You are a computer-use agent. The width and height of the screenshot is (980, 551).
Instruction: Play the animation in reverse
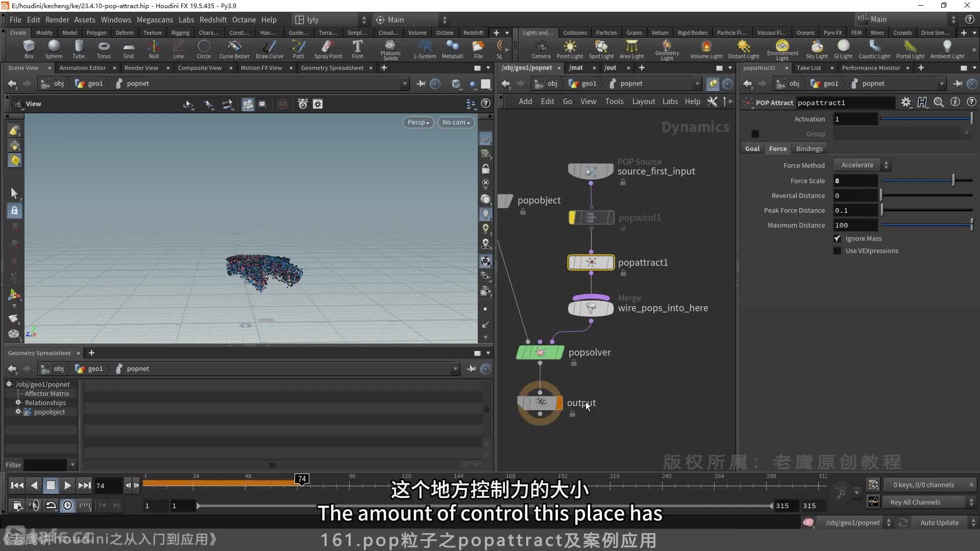pyautogui.click(x=34, y=485)
